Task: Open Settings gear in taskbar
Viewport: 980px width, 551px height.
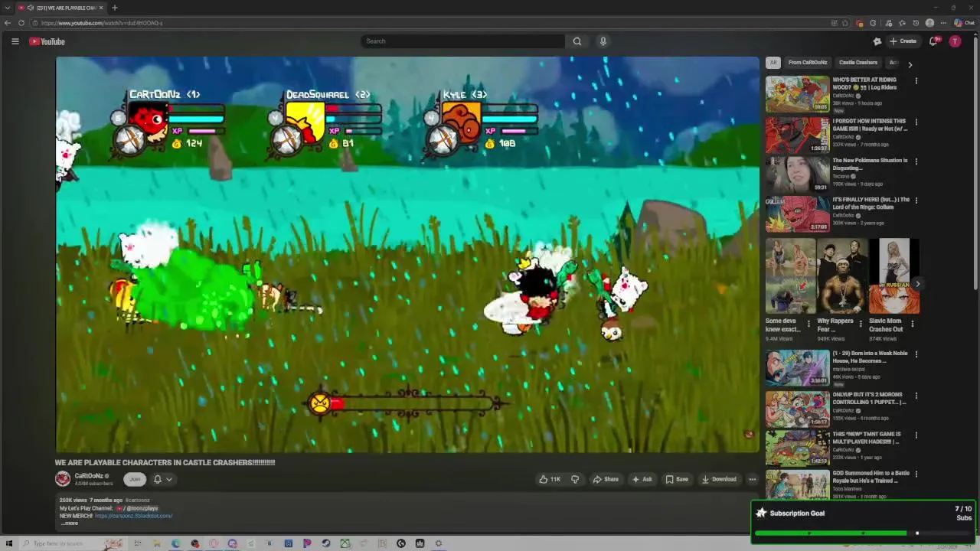Action: pos(439,543)
